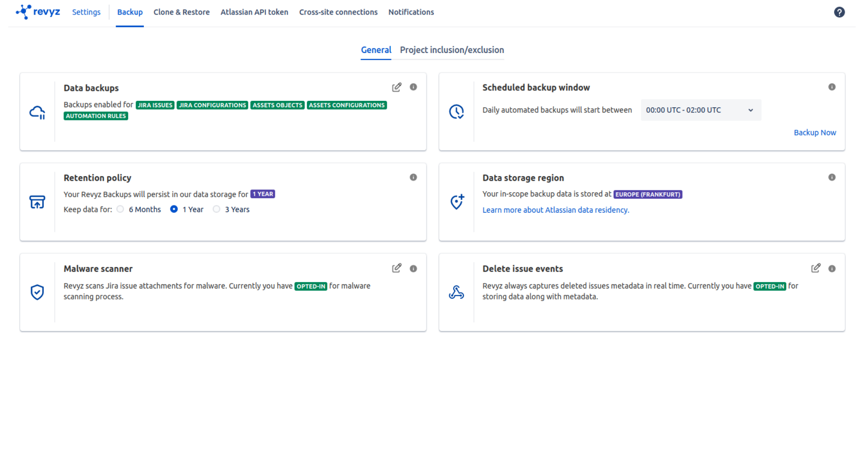Image resolution: width=868 pixels, height=472 pixels.
Task: Click the AUTOMATION RULES badge
Action: tap(96, 116)
